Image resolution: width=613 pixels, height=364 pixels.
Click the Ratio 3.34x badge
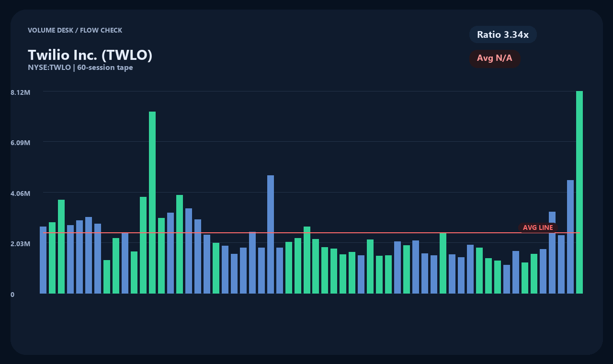point(503,34)
